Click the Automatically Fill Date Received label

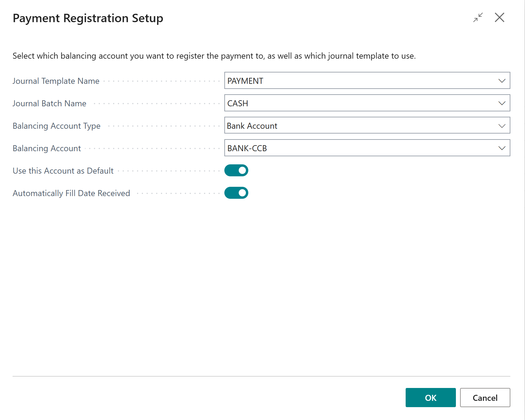coord(71,193)
